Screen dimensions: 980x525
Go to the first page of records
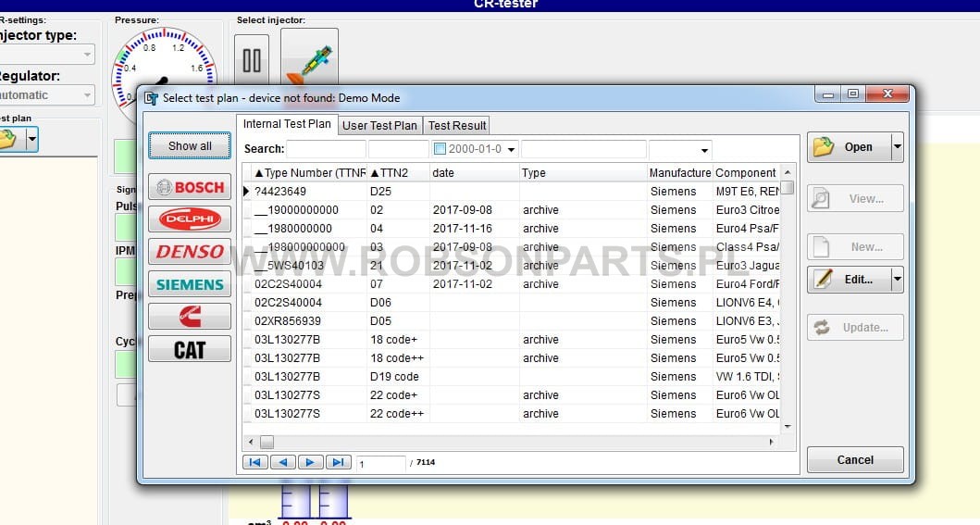click(x=254, y=462)
